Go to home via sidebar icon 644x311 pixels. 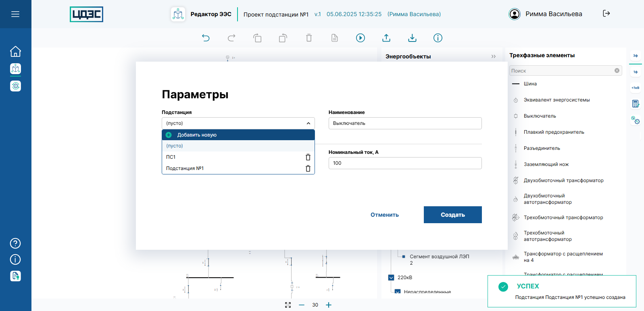pos(15,52)
